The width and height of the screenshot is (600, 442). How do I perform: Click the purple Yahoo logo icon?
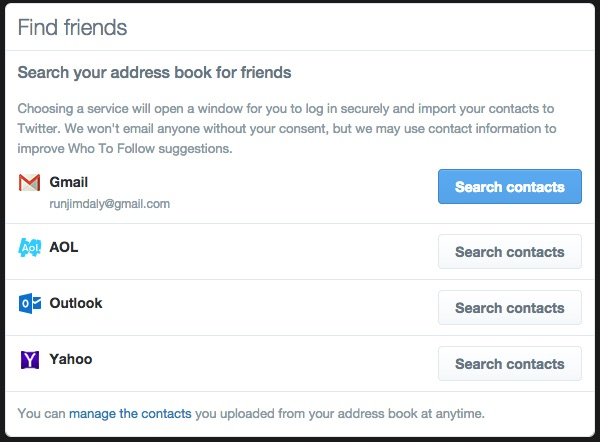29,360
